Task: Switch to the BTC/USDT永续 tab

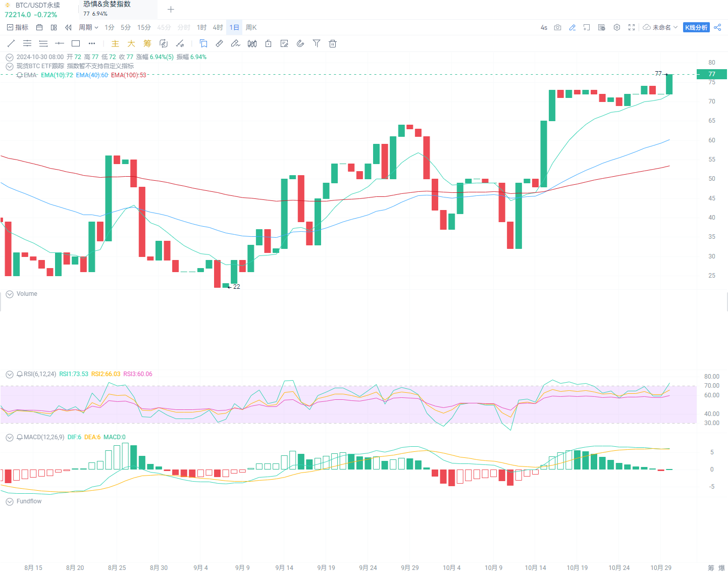Action: [x=38, y=9]
